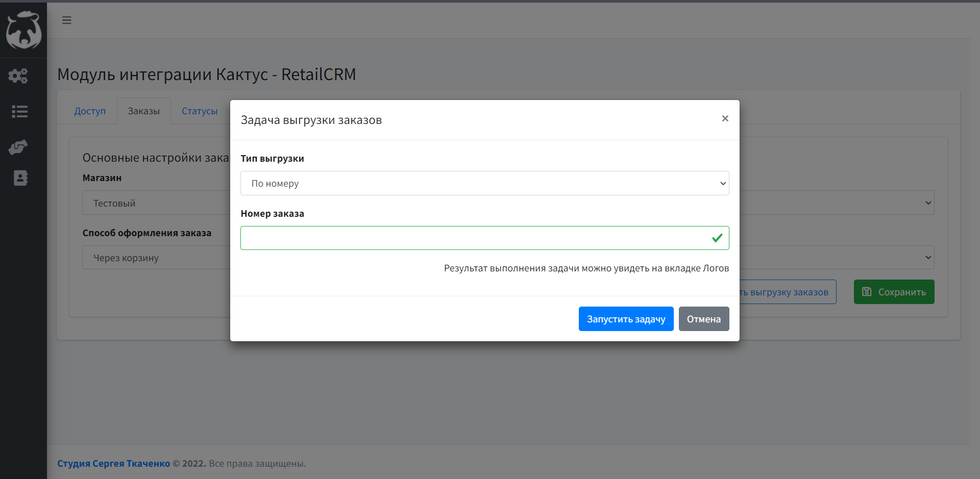Screen dimensions: 980x479
Task: Open the handshake sidebar icon
Action: click(18, 147)
